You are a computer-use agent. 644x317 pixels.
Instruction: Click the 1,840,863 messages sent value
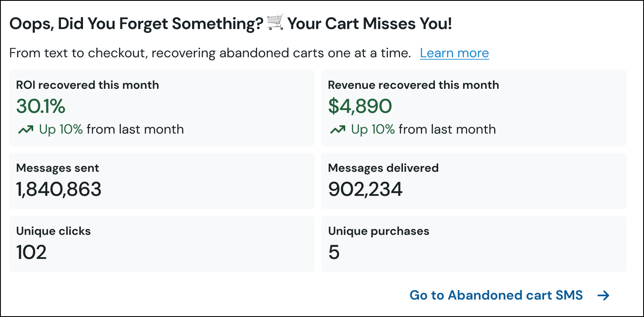tap(58, 190)
